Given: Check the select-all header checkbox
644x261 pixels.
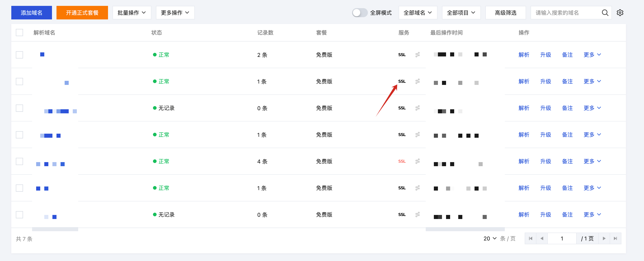Looking at the screenshot, I should (x=19, y=33).
